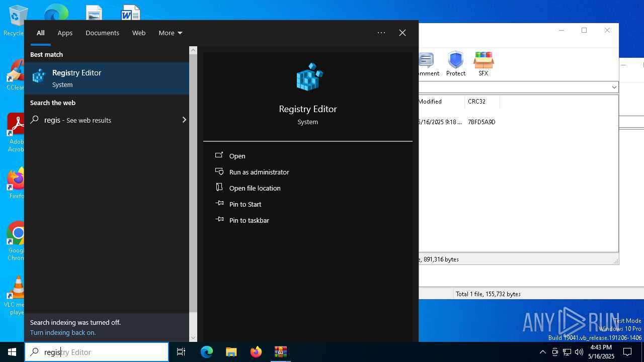
Task: Click Open in Registry Editor actions
Action: tap(237, 156)
